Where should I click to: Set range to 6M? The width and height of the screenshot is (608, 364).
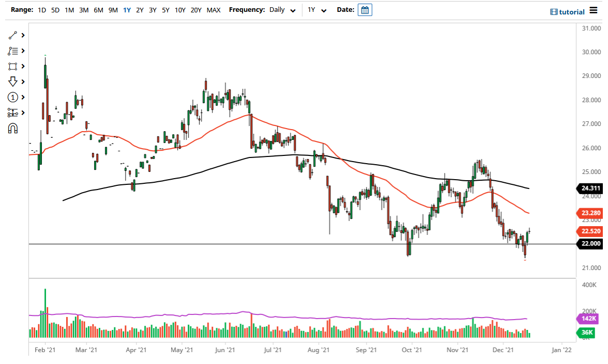click(98, 10)
